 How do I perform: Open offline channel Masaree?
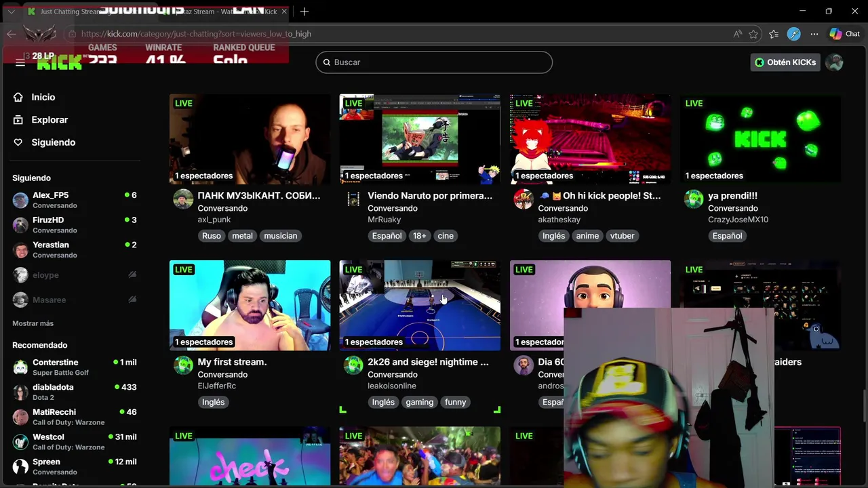(x=75, y=300)
